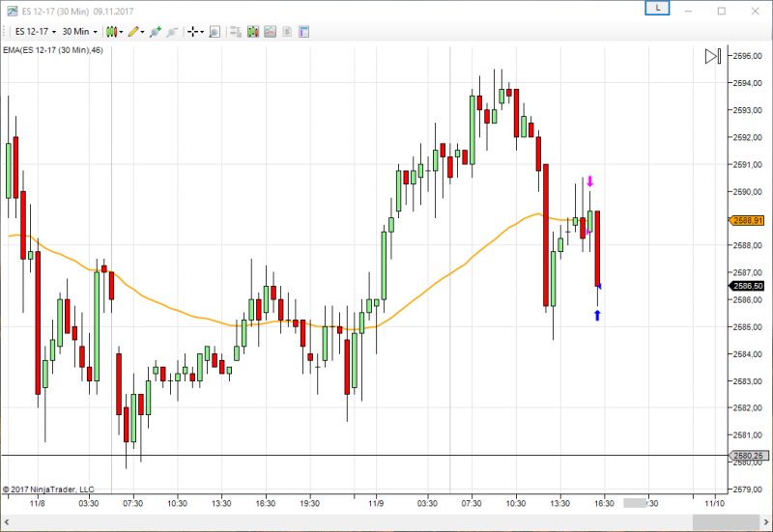Click the orange 2588.91 EMA price marker
This screenshot has height=532, width=773.
[x=747, y=221]
